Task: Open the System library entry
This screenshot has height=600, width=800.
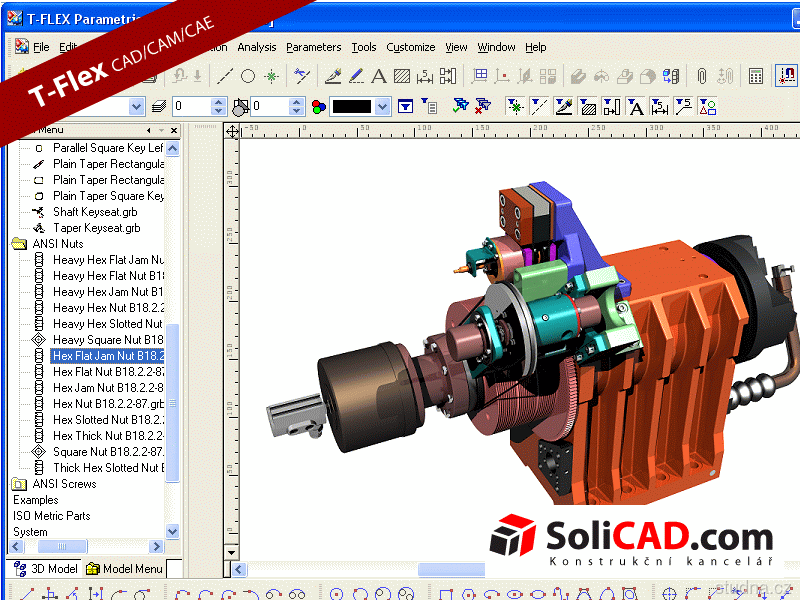Action: [x=30, y=532]
